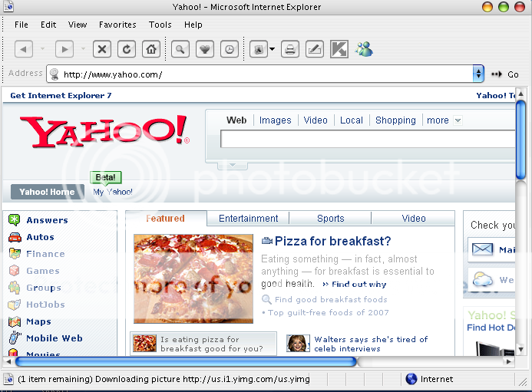Click the Back navigation arrow button
The height and width of the screenshot is (392, 532).
[24, 49]
